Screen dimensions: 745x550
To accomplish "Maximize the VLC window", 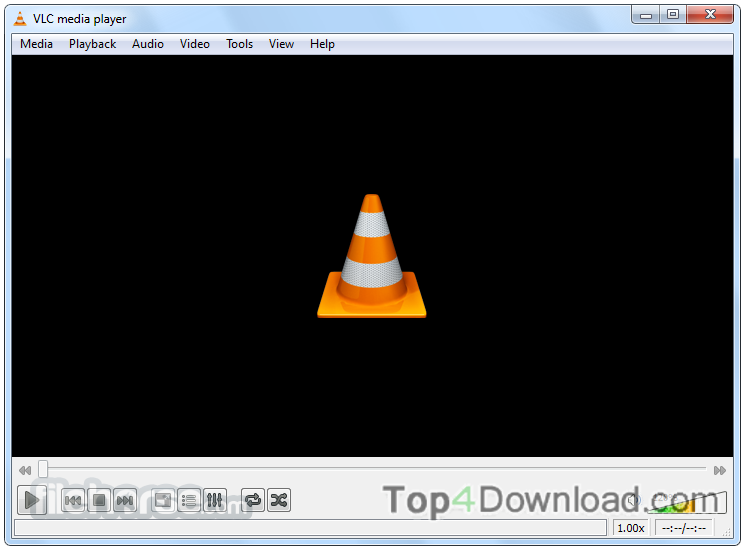I will point(672,15).
